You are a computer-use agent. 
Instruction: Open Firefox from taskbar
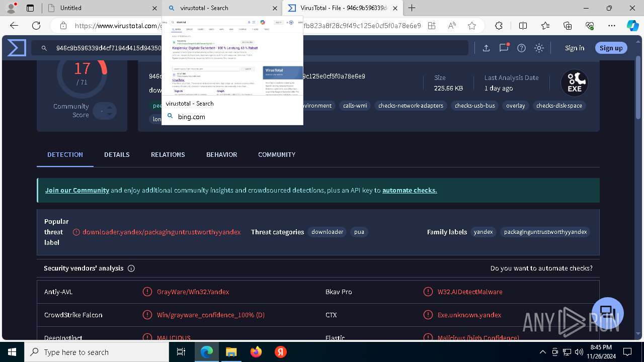coord(256,352)
